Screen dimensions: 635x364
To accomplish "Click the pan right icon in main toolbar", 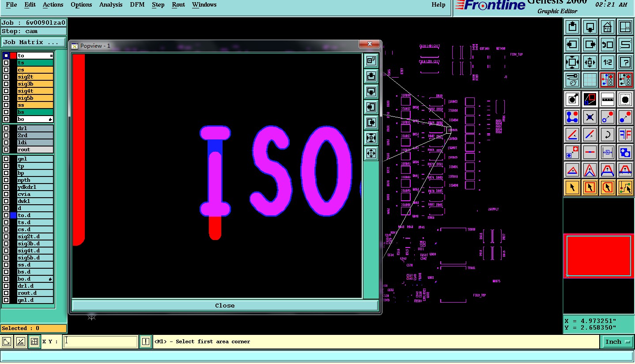I will point(590,45).
